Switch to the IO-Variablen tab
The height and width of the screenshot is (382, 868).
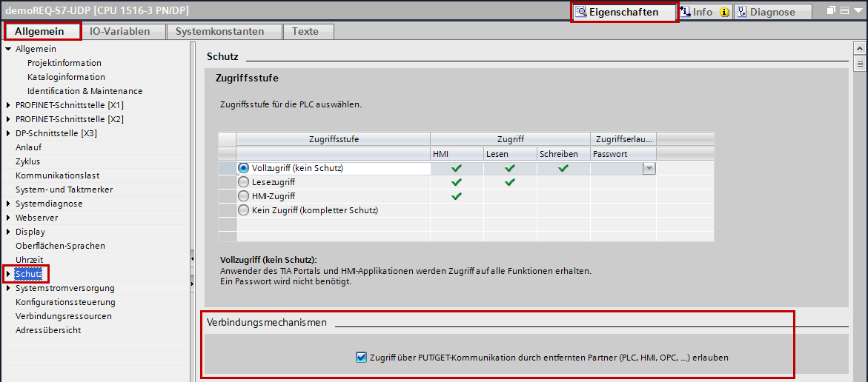[x=119, y=31]
